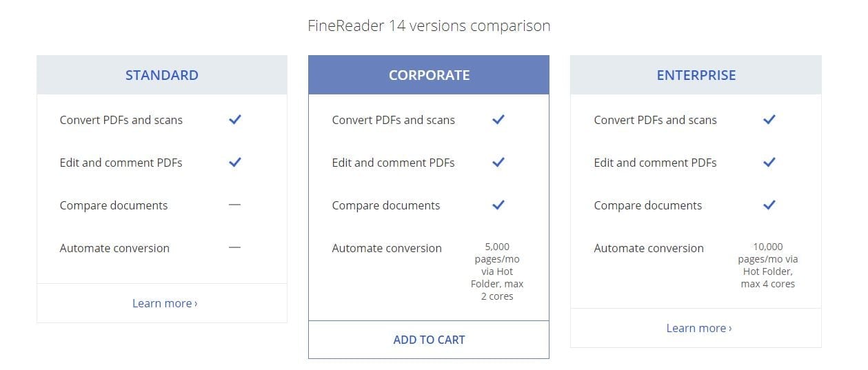Click Corporate's Compare documents checkmark
Image resolution: width=868 pixels, height=370 pixels.
pos(498,205)
